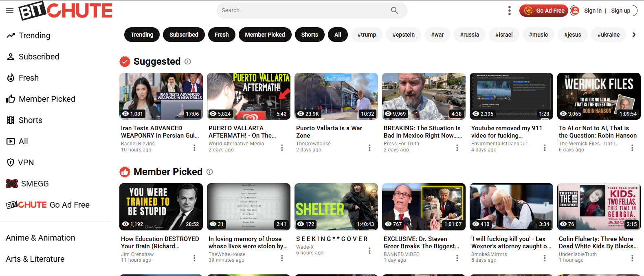Open Smoke&Mirrors channel link
The height and width of the screenshot is (276, 644).
[489, 254]
